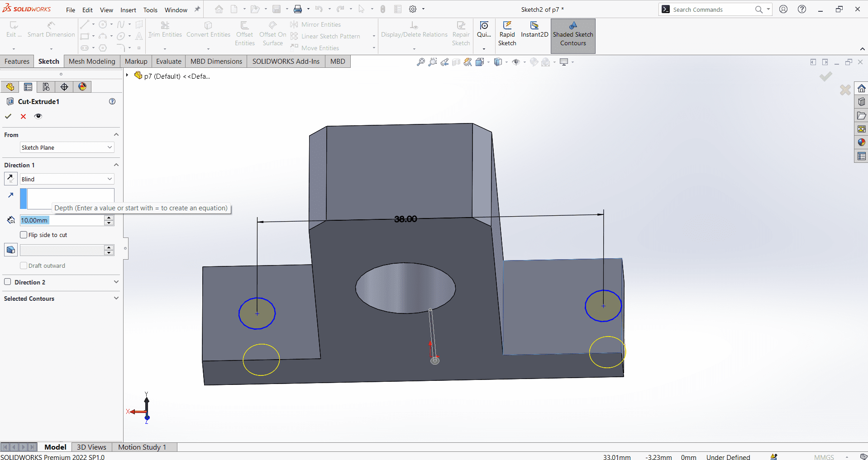Image resolution: width=868 pixels, height=460 pixels.
Task: Open the MMGS unit system selector
Action: (x=824, y=457)
